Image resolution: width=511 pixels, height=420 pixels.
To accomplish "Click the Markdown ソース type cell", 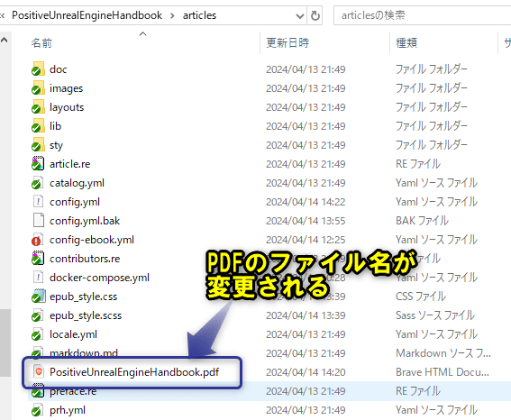I will click(x=443, y=353).
